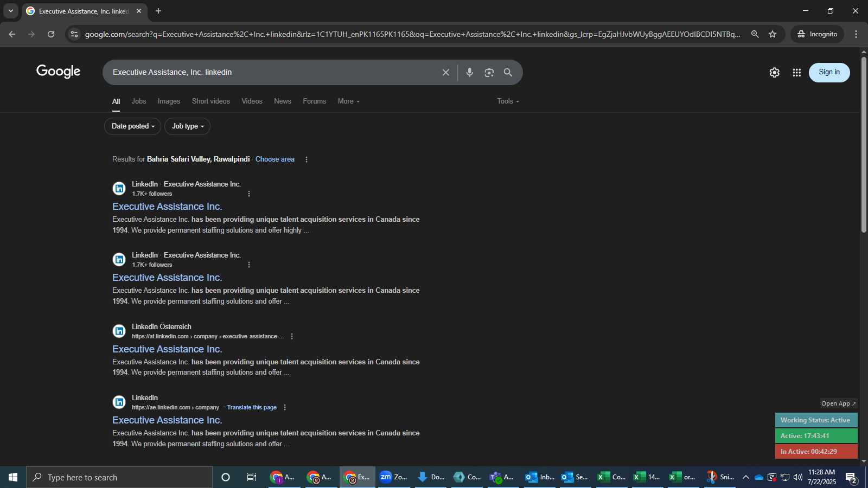868x488 pixels.
Task: Open Task View on the taskbar
Action: coord(252,477)
